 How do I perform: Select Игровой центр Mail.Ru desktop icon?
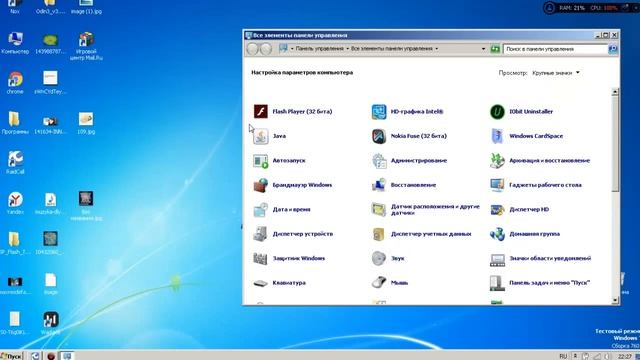pyautogui.click(x=86, y=46)
